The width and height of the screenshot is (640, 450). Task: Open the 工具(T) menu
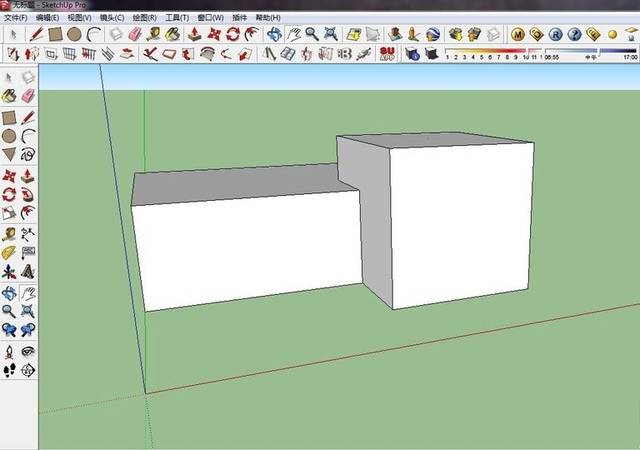tap(177, 18)
